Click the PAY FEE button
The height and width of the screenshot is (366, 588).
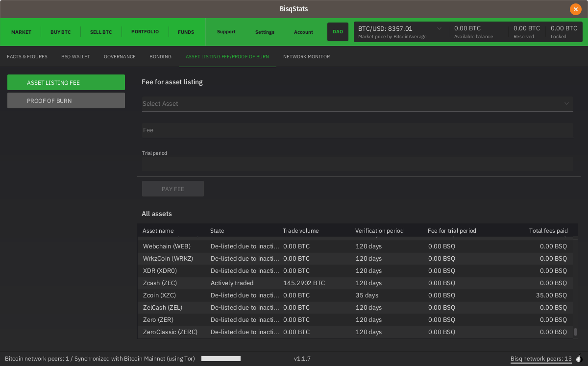[173, 189]
